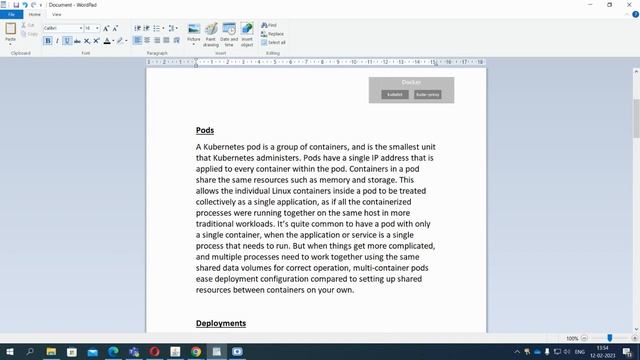The width and height of the screenshot is (640, 360).
Task: Toggle Italic formatting
Action: (x=57, y=41)
